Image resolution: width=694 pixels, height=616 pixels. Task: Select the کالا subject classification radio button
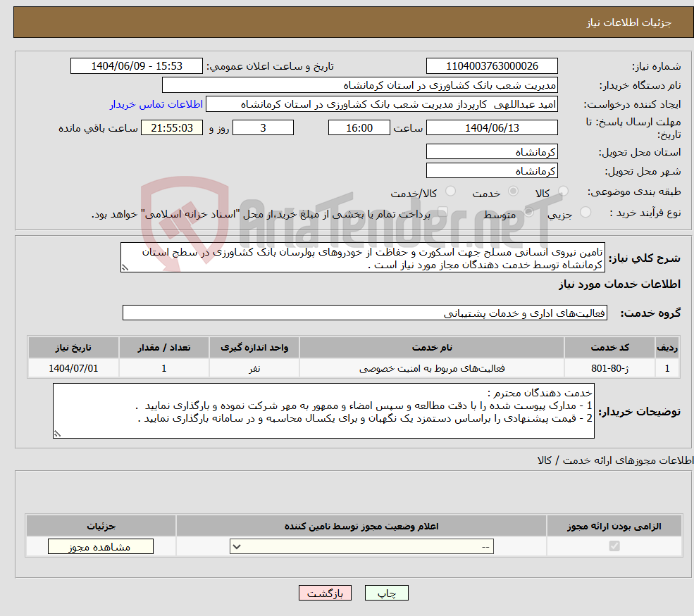(562, 191)
